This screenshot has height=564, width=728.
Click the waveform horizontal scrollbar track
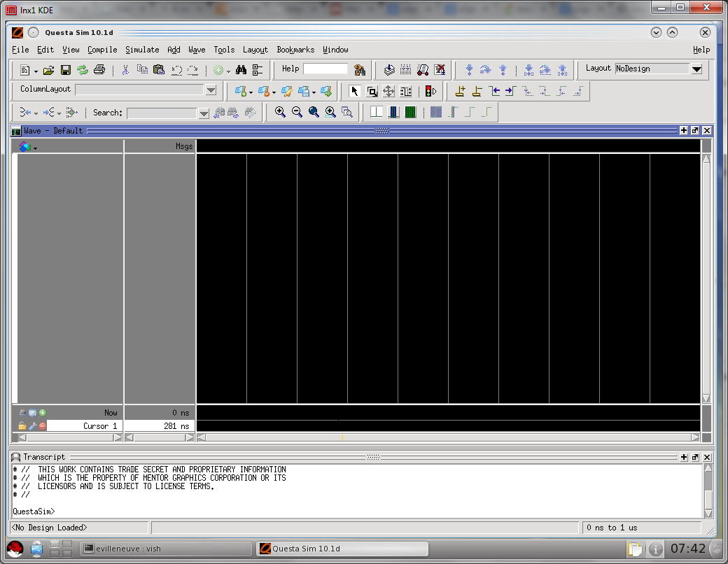[x=448, y=437]
